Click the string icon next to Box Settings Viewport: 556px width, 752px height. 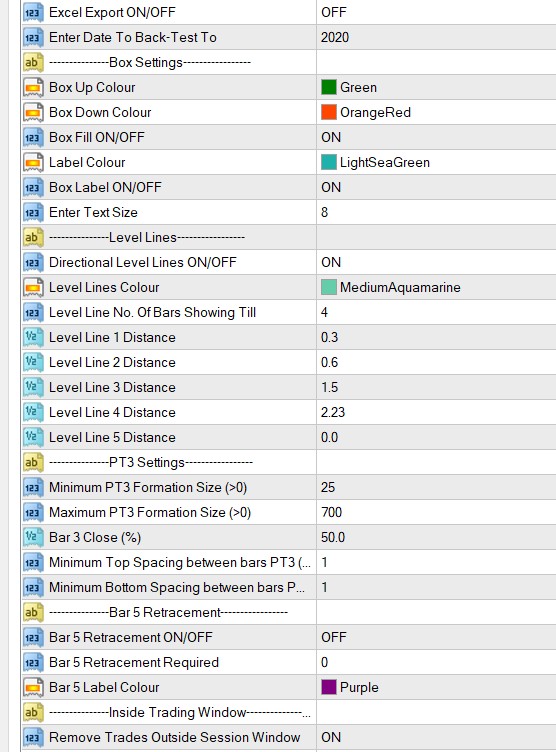click(x=33, y=62)
